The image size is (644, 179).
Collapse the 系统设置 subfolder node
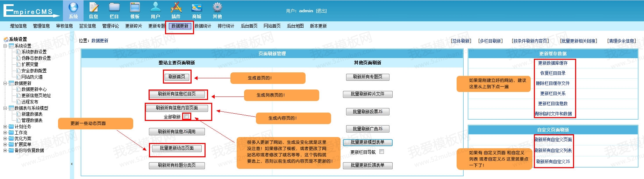pos(5,46)
